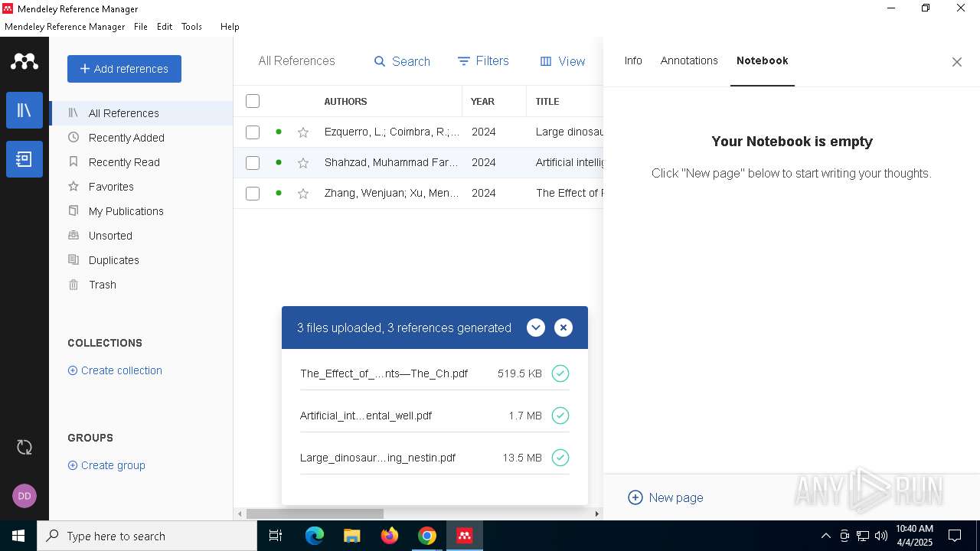
Task: Open Unsorted in sidebar
Action: pyautogui.click(x=141, y=236)
